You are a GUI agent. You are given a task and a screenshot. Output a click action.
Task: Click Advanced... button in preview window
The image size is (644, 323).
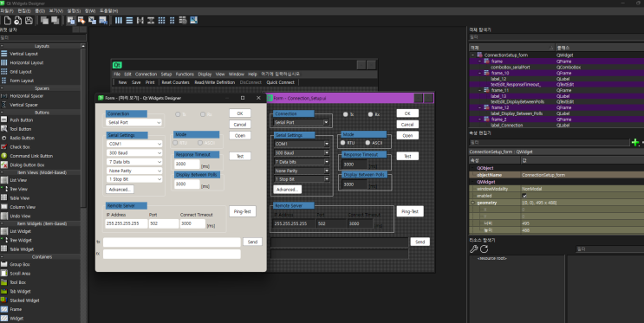[120, 190]
